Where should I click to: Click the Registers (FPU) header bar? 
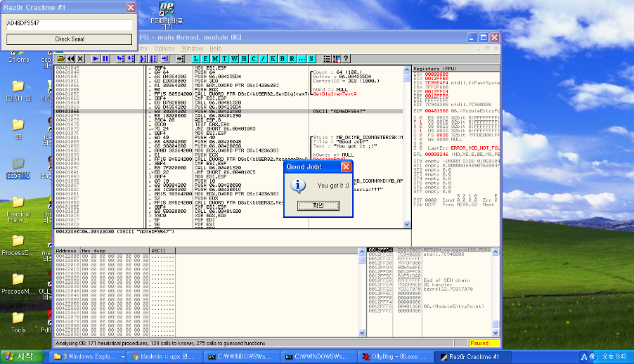point(455,69)
